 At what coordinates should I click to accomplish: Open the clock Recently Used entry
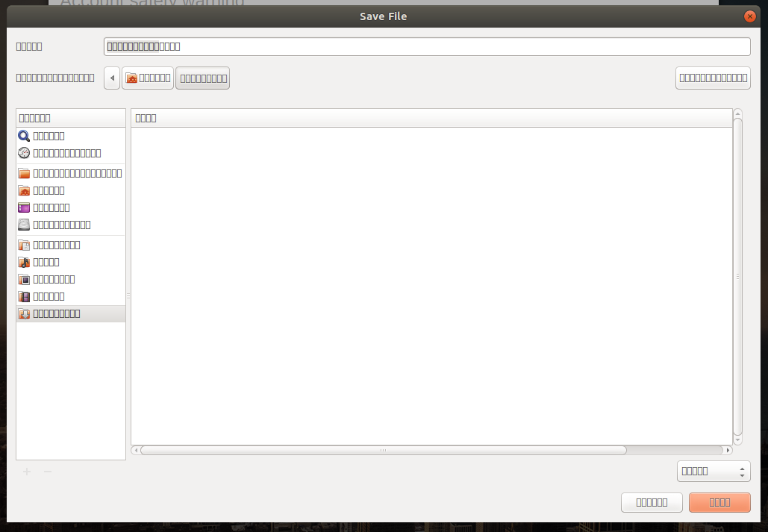[70, 153]
